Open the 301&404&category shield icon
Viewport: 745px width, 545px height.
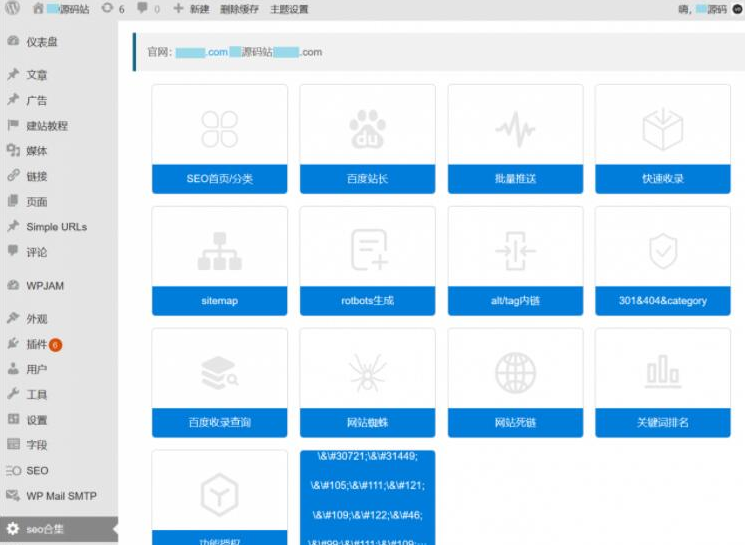tap(663, 250)
